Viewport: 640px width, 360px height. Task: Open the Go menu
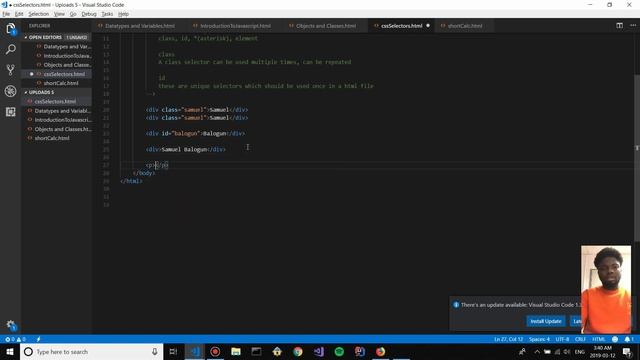73,14
